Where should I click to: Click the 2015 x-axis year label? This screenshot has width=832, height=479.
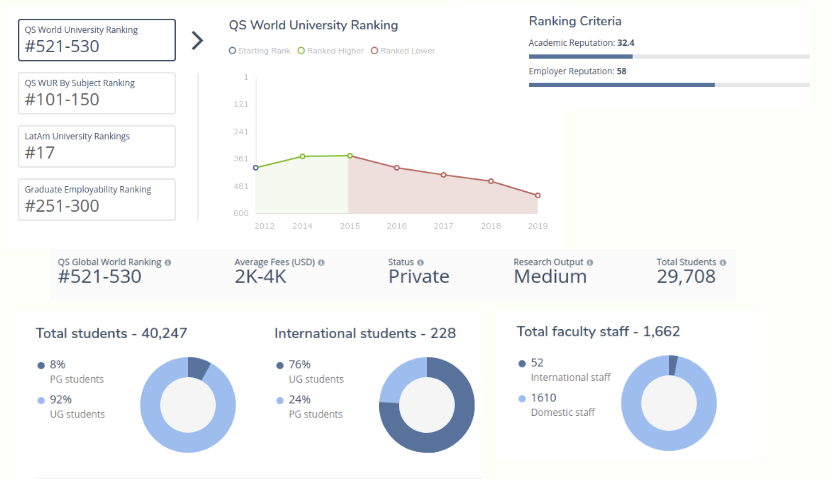350,226
